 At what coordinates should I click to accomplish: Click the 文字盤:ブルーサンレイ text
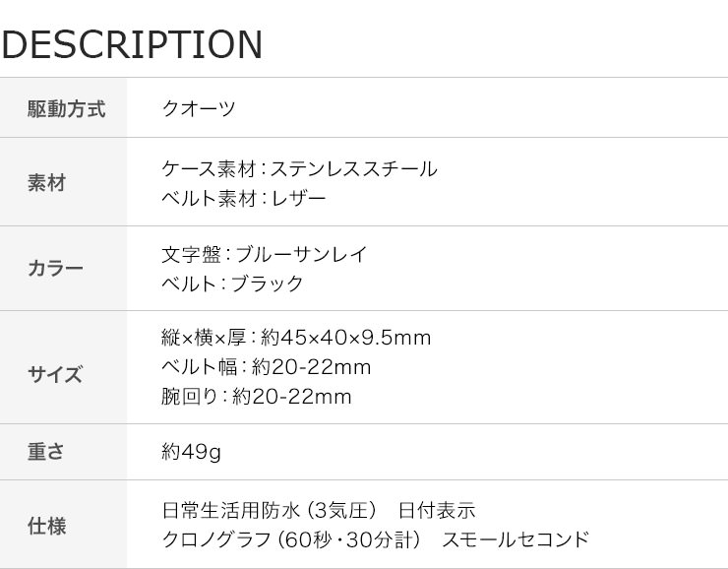coord(265,254)
